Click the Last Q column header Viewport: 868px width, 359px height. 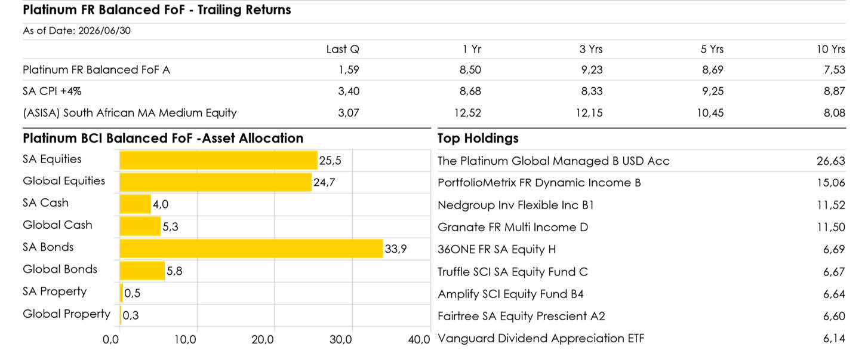[343, 50]
